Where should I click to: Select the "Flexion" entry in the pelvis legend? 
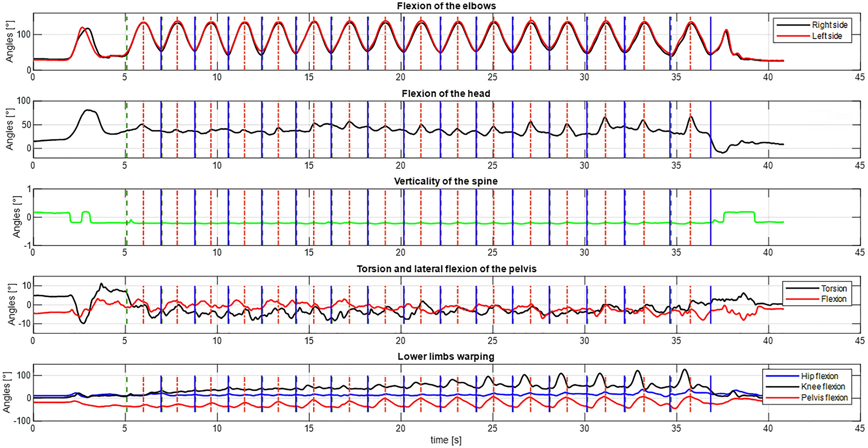point(833,299)
